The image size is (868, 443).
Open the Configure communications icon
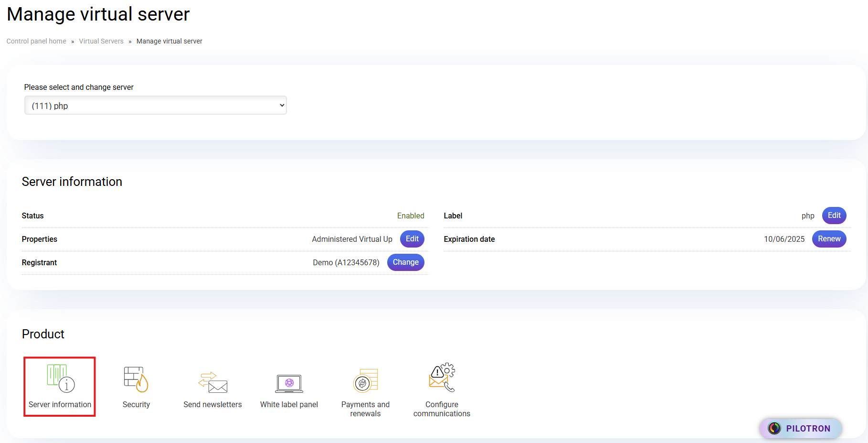442,378
